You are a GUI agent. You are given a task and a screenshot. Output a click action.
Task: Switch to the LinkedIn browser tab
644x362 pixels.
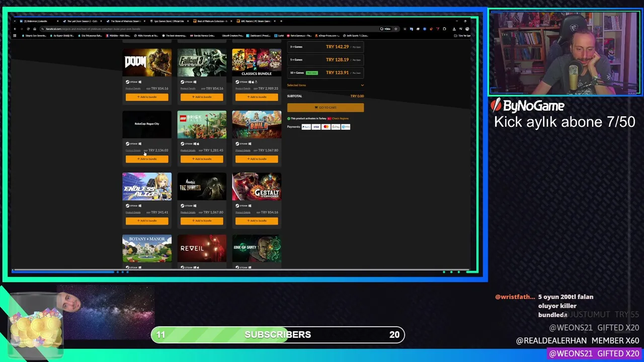pos(38,21)
